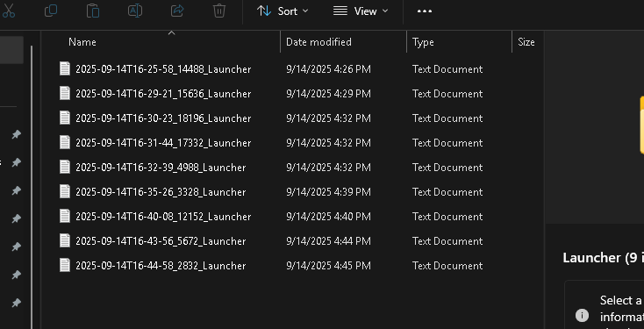Select file 2025-09-14T16-25-58_14488_Launcher
This screenshot has width=644, height=329.
point(163,69)
